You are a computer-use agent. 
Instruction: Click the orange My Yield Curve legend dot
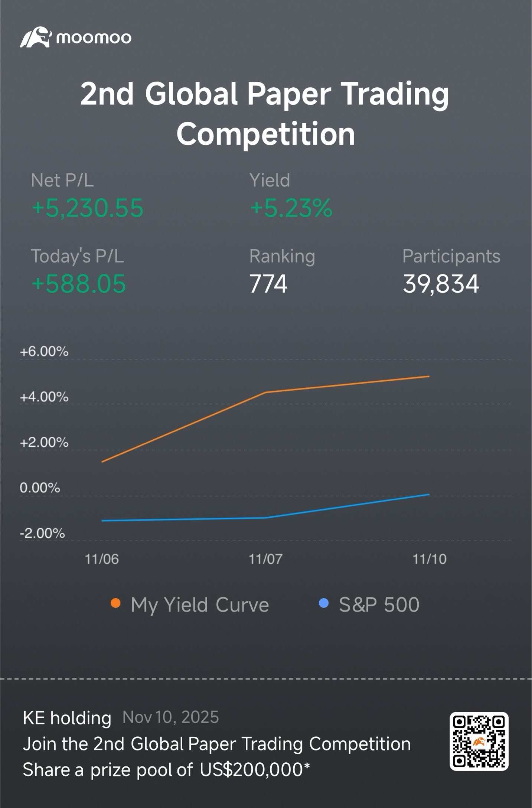point(115,603)
